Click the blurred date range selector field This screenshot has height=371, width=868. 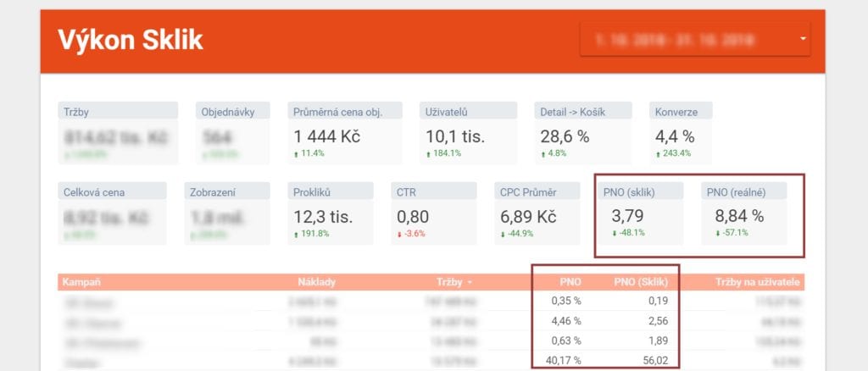(x=687, y=39)
